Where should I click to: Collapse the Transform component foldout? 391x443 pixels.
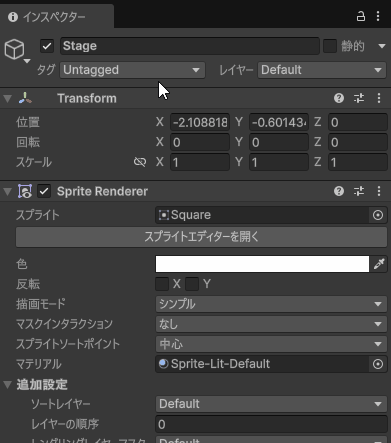[x=7, y=98]
